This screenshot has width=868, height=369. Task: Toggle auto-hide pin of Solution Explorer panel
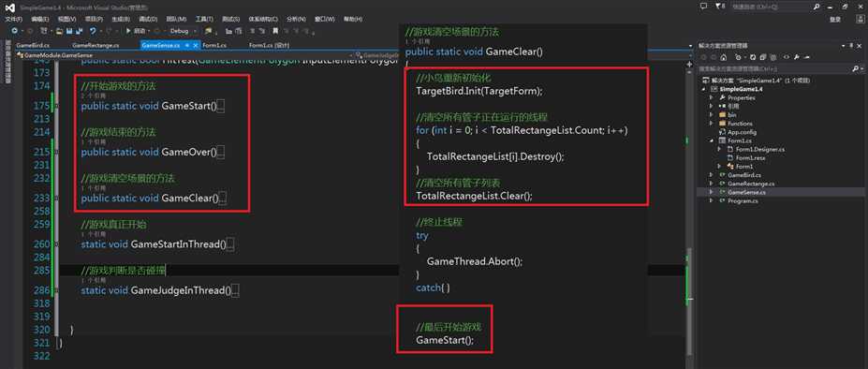(851, 46)
